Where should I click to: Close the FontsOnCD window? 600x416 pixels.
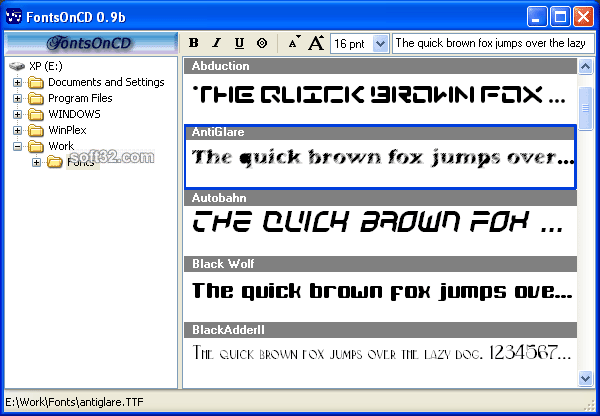[584, 17]
